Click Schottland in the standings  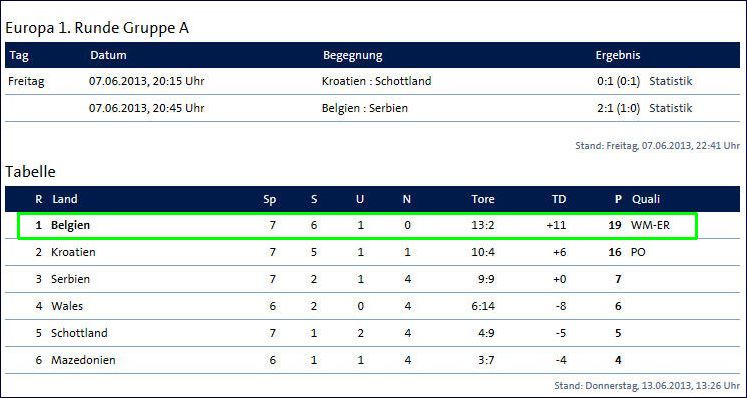[79, 333]
